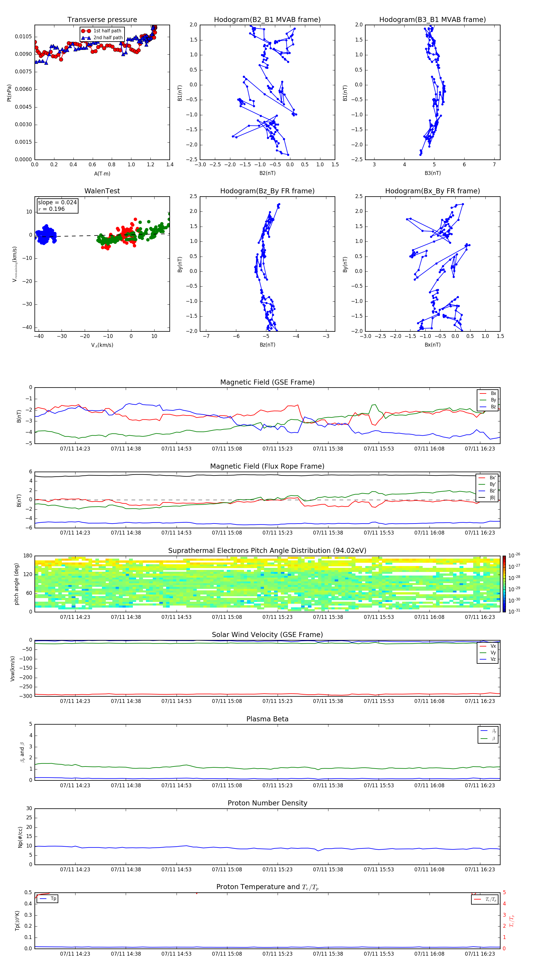Click the 10^-31 label on the color bar
The height and width of the screenshot is (980, 535).
[x=514, y=611]
